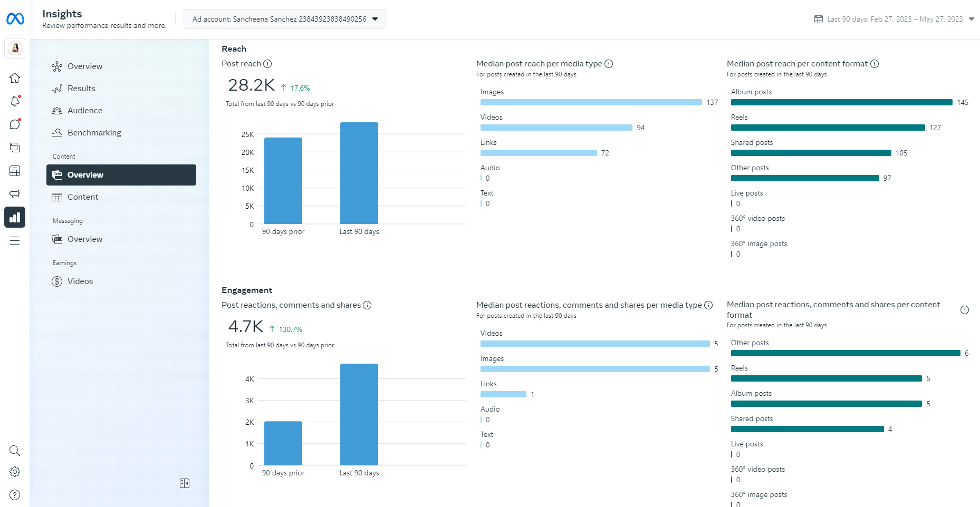Open the Audience section
This screenshot has height=507, width=980.
(x=84, y=111)
